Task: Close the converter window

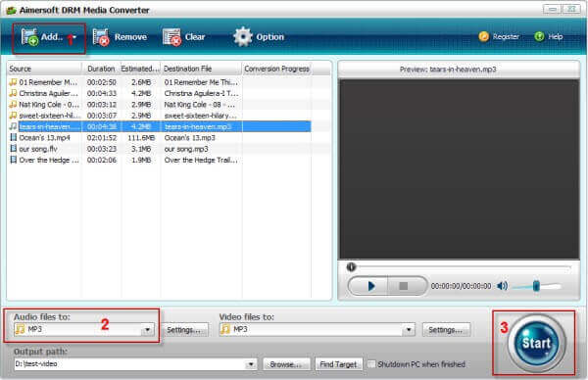Action: (571, 9)
